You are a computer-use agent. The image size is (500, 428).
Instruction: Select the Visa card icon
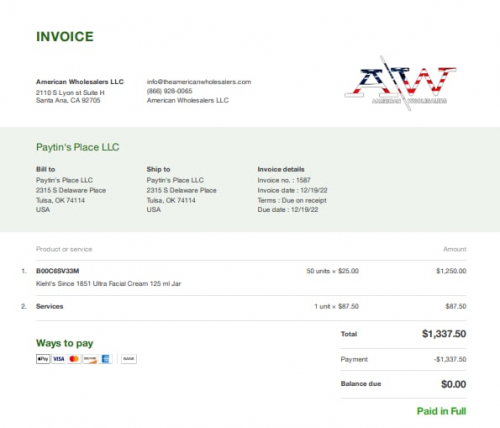coord(59,359)
